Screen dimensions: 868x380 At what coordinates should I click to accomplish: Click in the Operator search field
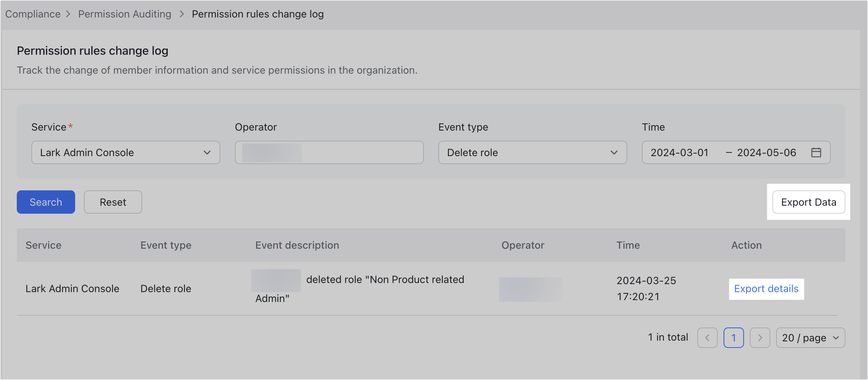pyautogui.click(x=329, y=152)
